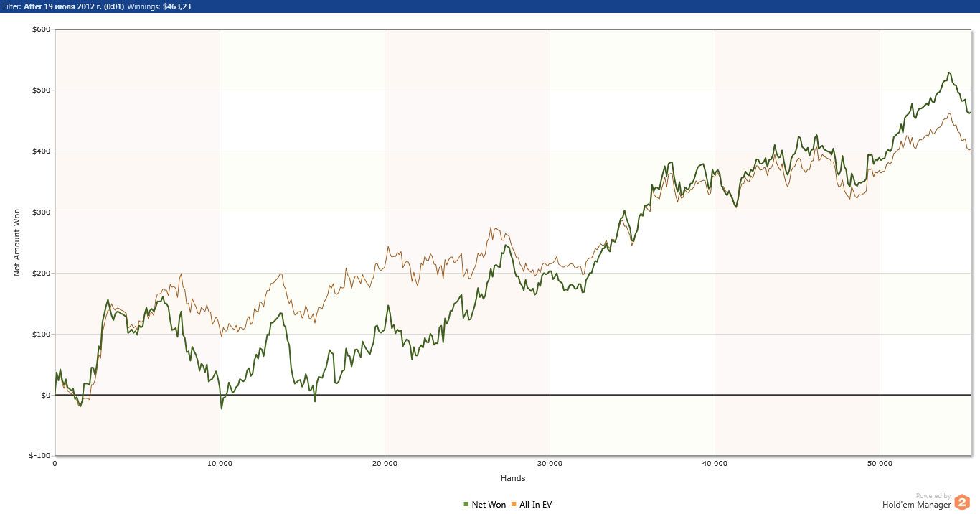
Task: Toggle the Net Won legend label
Action: [x=489, y=505]
